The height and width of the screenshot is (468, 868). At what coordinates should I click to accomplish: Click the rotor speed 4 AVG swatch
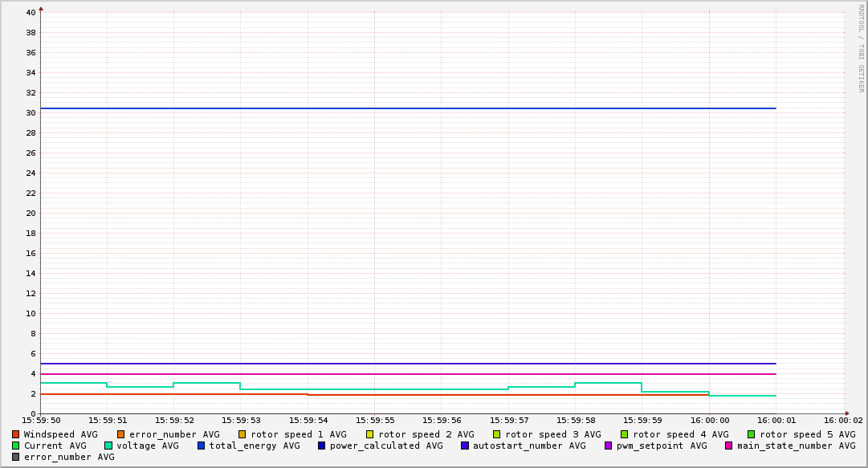coord(624,434)
